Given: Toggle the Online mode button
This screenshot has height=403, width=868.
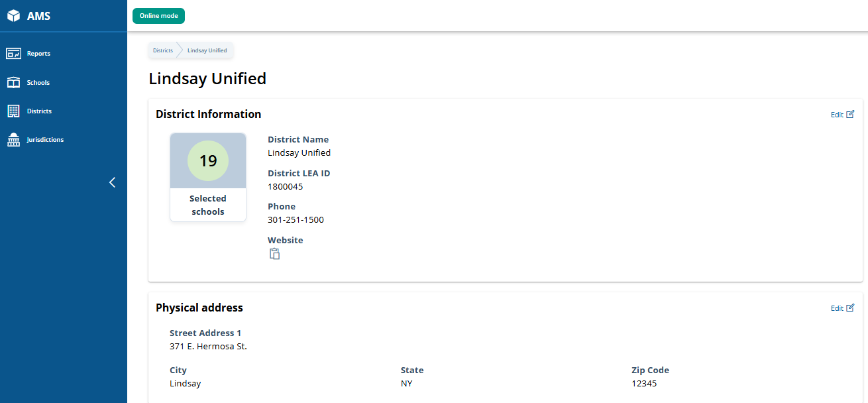Looking at the screenshot, I should pyautogui.click(x=158, y=16).
